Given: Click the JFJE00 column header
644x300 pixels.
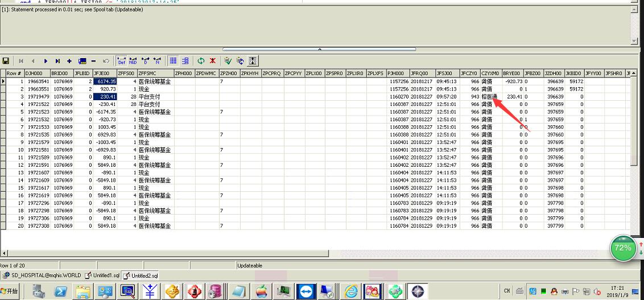Looking at the screenshot, I should point(105,73).
